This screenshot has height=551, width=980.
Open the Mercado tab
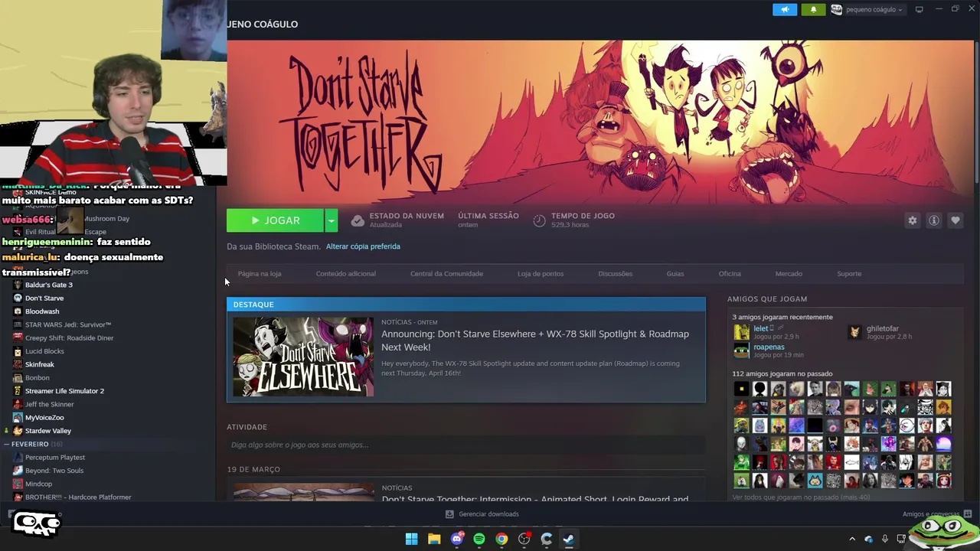click(789, 273)
